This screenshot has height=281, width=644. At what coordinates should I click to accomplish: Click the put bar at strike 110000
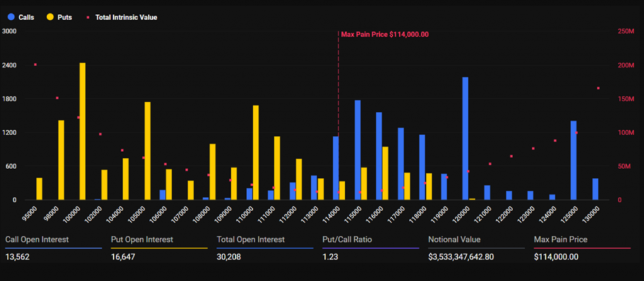(x=256, y=152)
